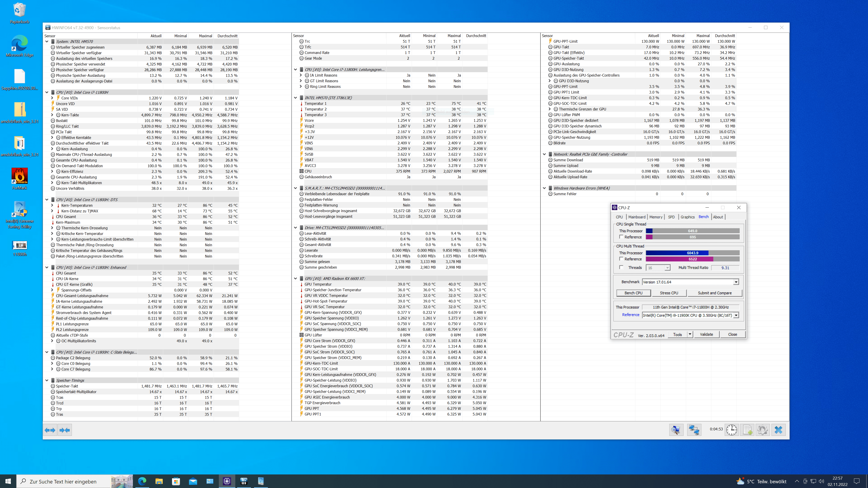Screen dimensions: 868x488
Task: Open the notification center icon in the taskbar
Action: pyautogui.click(x=856, y=481)
